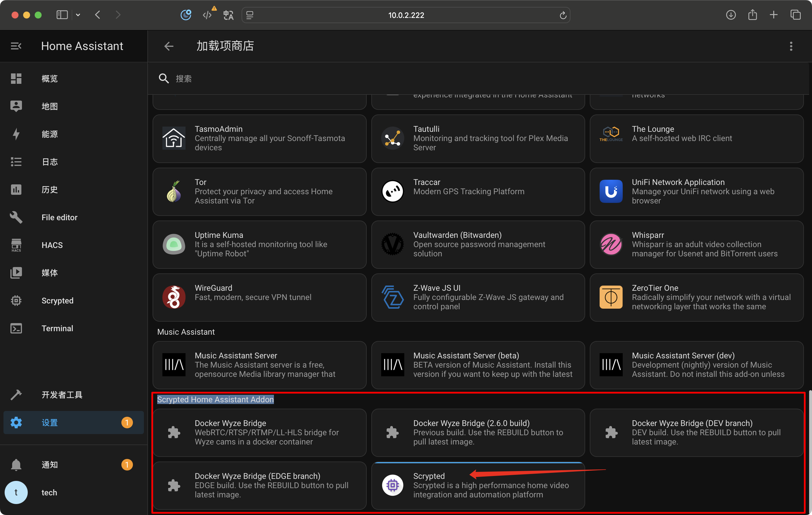Select 历史 history menu item
Image resolution: width=812 pixels, height=515 pixels.
coord(73,190)
